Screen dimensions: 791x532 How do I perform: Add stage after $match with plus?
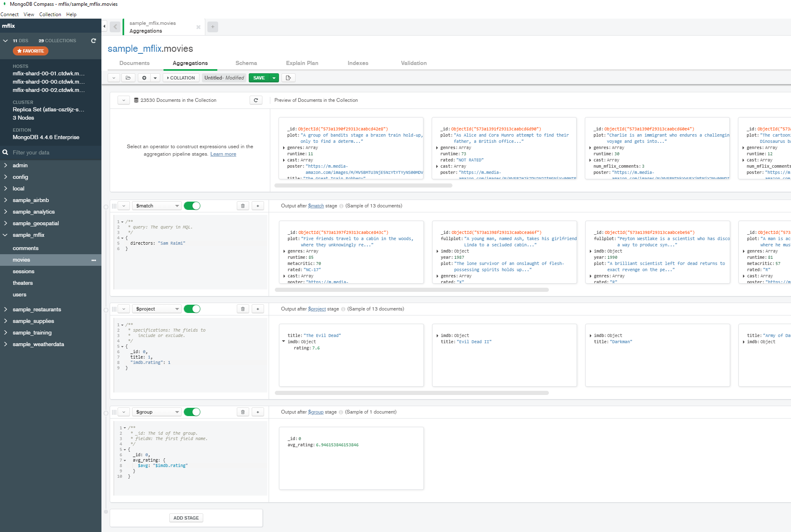click(258, 206)
